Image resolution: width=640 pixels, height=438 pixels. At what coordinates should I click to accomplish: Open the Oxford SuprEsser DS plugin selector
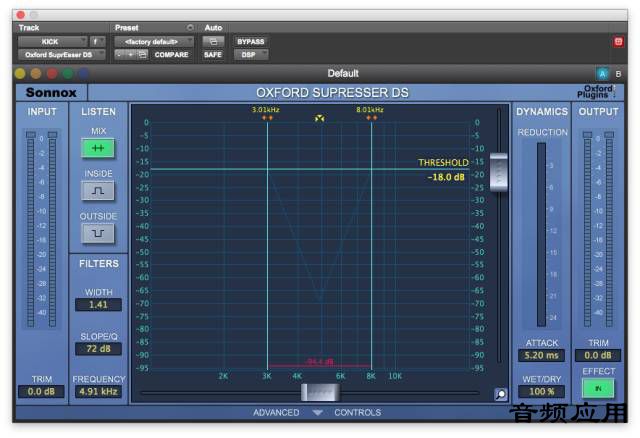[61, 55]
